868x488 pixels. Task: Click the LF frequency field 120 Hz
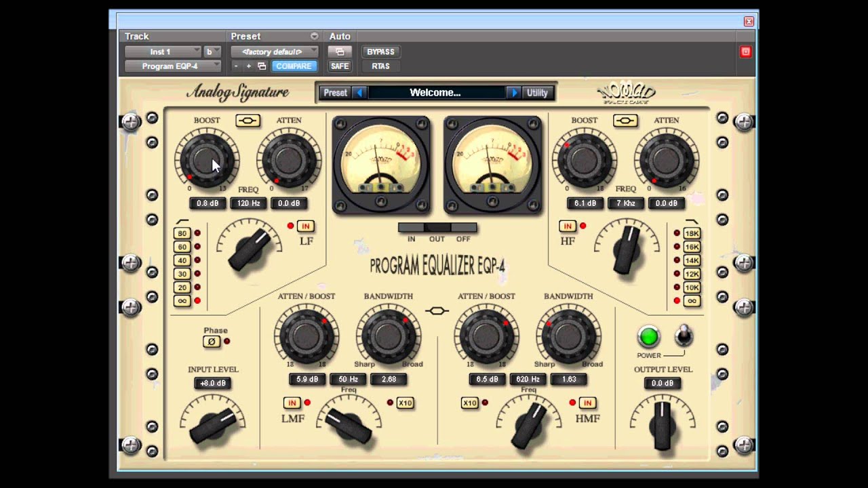[249, 203]
